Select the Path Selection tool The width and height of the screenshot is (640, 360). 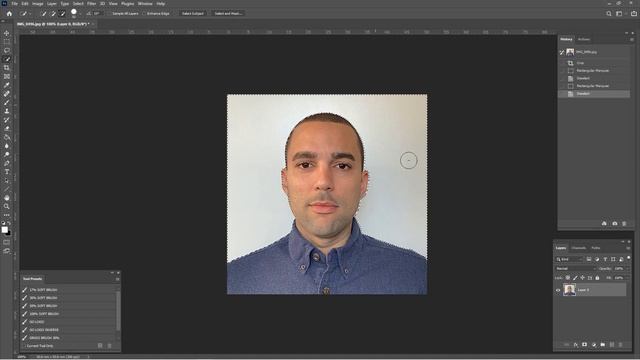click(7, 180)
